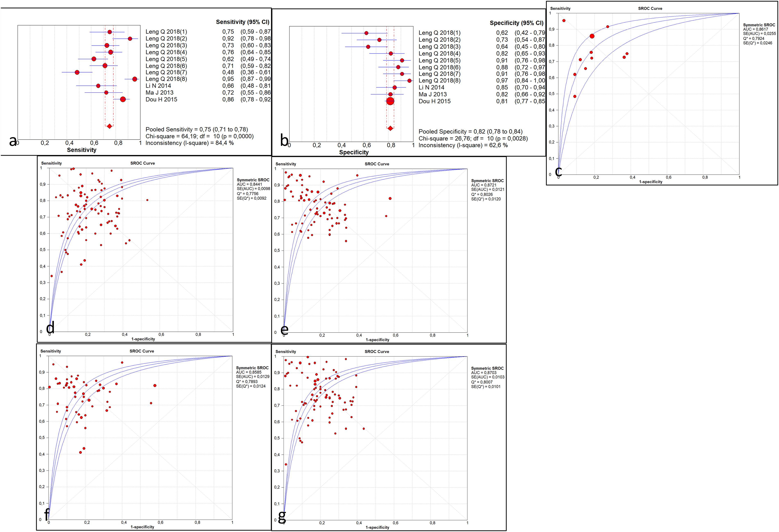Click the Leng Q 2018(1) specificity point

click(366, 33)
